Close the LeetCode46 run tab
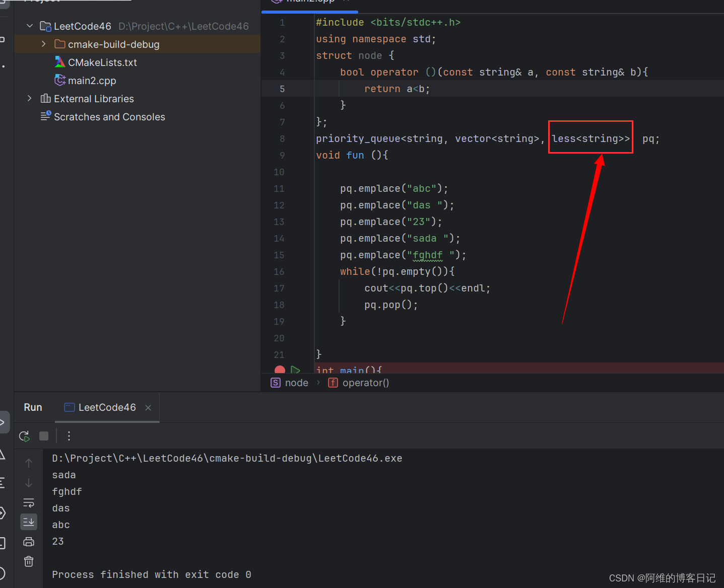Screen dimensions: 724x588 [148, 408]
